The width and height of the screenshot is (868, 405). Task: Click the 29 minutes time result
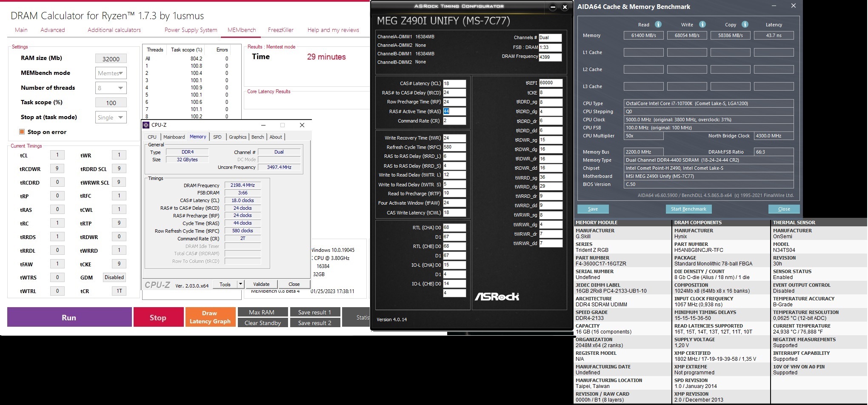pyautogui.click(x=326, y=57)
